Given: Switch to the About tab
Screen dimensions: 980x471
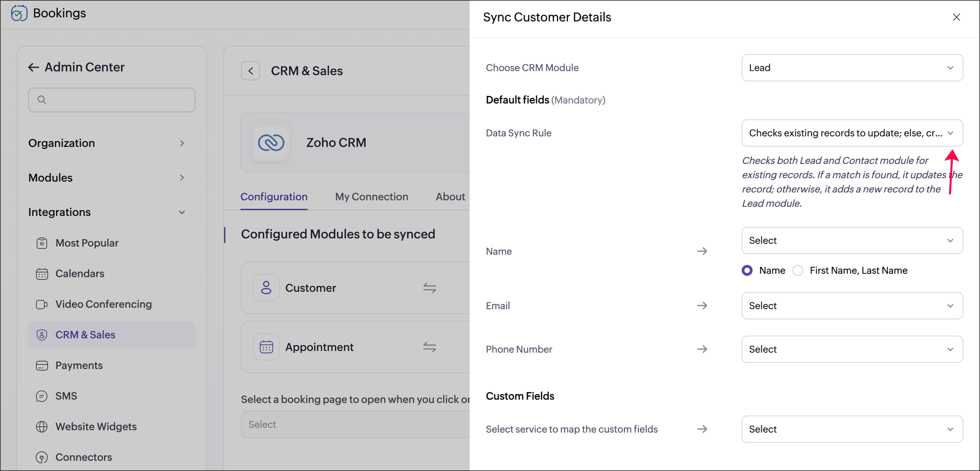Looking at the screenshot, I should [x=450, y=197].
